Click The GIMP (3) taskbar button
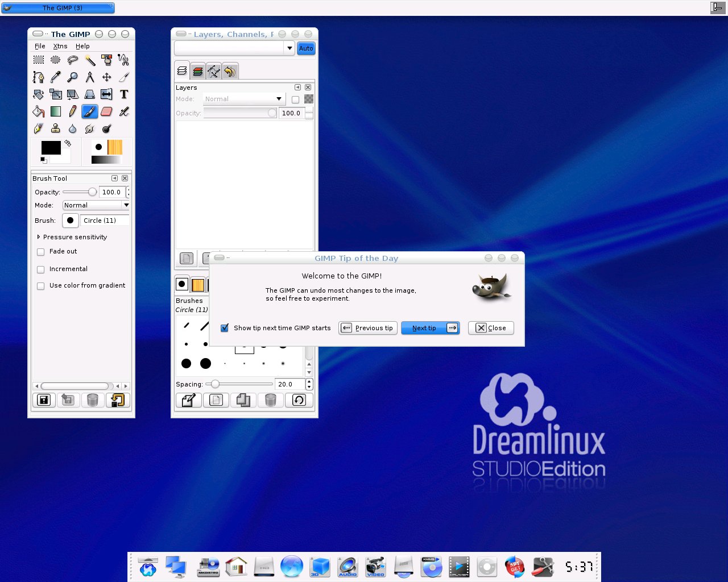The width and height of the screenshot is (728, 582). click(58, 8)
